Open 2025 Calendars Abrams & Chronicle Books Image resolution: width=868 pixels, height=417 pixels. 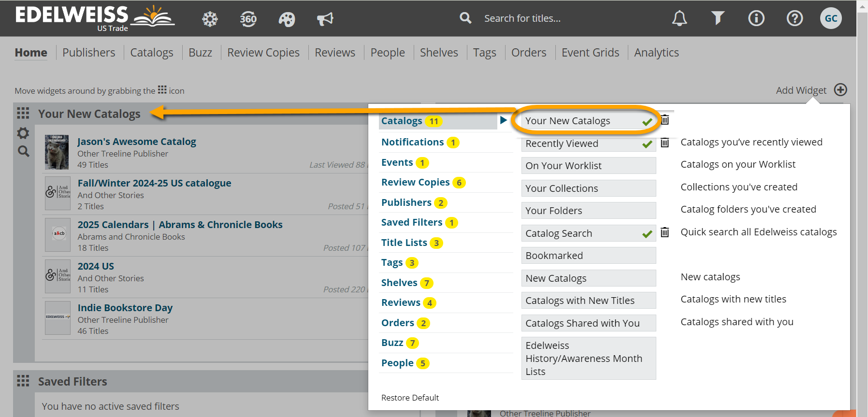click(x=180, y=225)
